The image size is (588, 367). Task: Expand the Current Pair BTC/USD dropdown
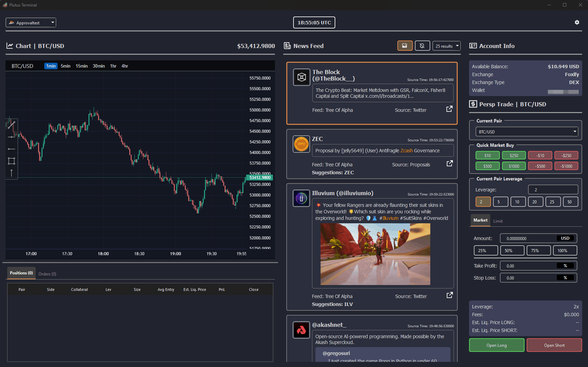(x=526, y=132)
